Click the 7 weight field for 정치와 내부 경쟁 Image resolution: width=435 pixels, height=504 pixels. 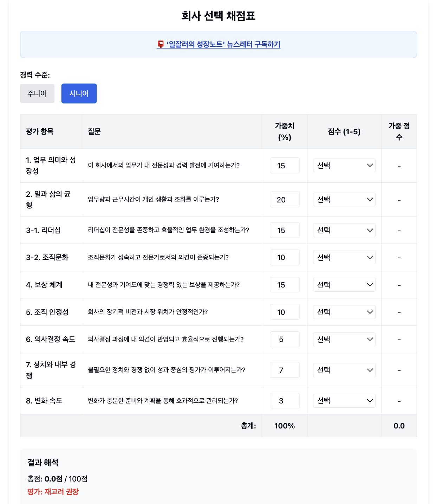[284, 370]
